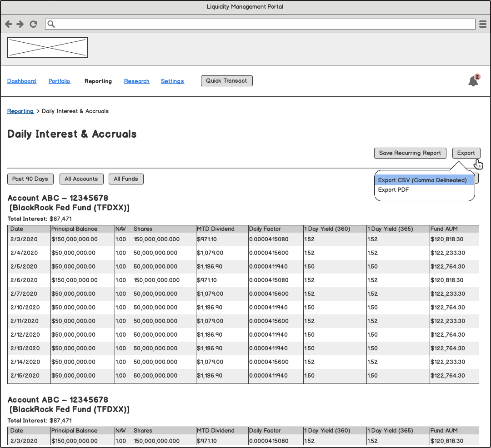Click the browser forward arrow
Screen dimensions: 491x448
click(20, 24)
